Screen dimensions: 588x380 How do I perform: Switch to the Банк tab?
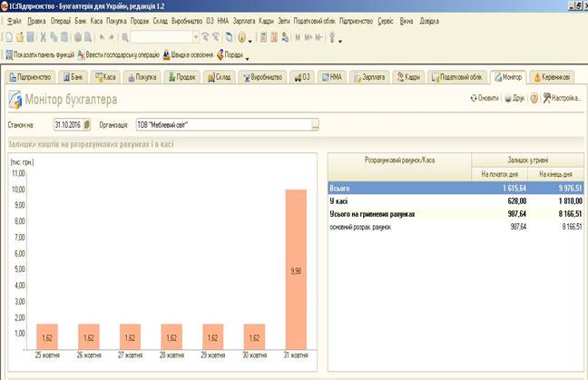[76, 77]
